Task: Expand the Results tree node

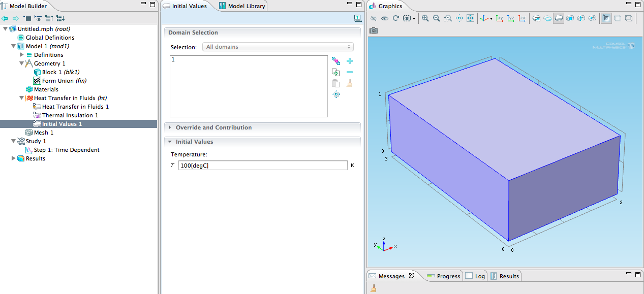Action: (x=14, y=158)
